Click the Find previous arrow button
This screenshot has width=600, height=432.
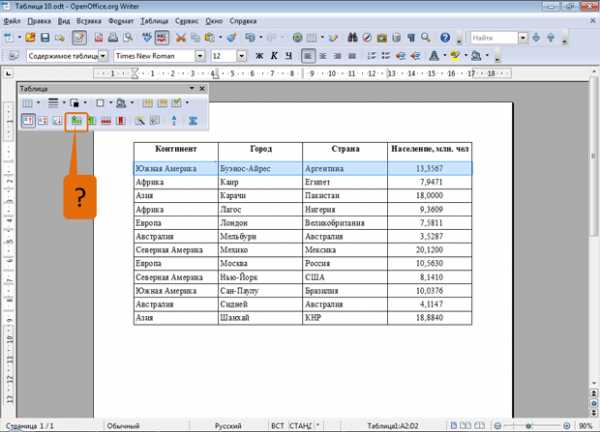tap(551, 37)
